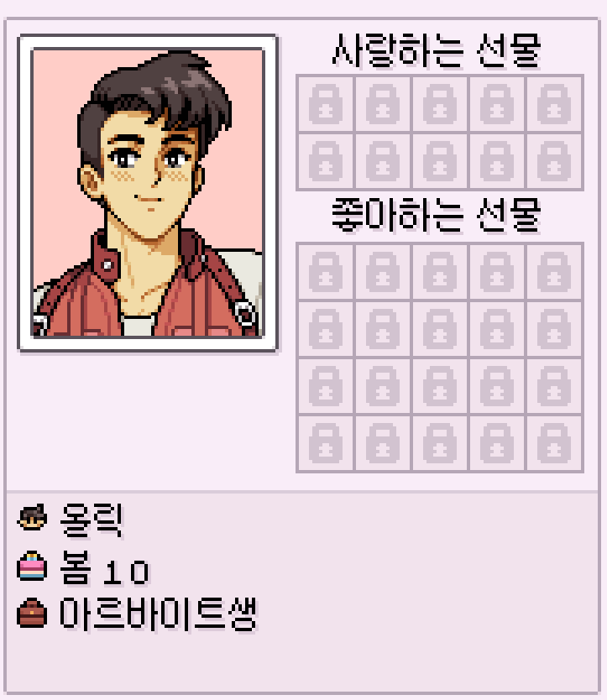The height and width of the screenshot is (700, 607).
Task: Click the 좋아하는 선물 heading
Action: click(437, 216)
